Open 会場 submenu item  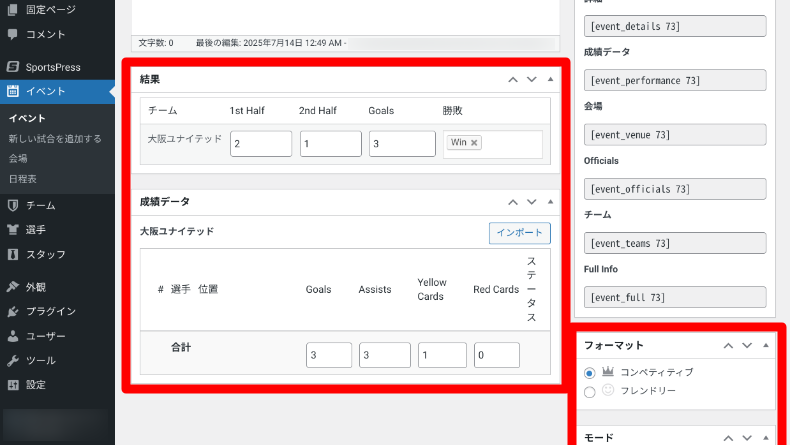point(18,158)
